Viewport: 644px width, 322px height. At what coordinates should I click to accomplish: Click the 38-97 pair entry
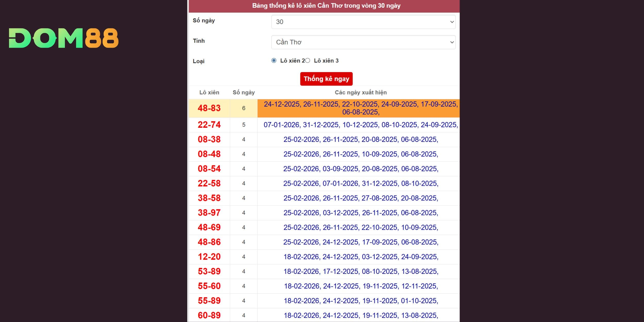click(209, 213)
